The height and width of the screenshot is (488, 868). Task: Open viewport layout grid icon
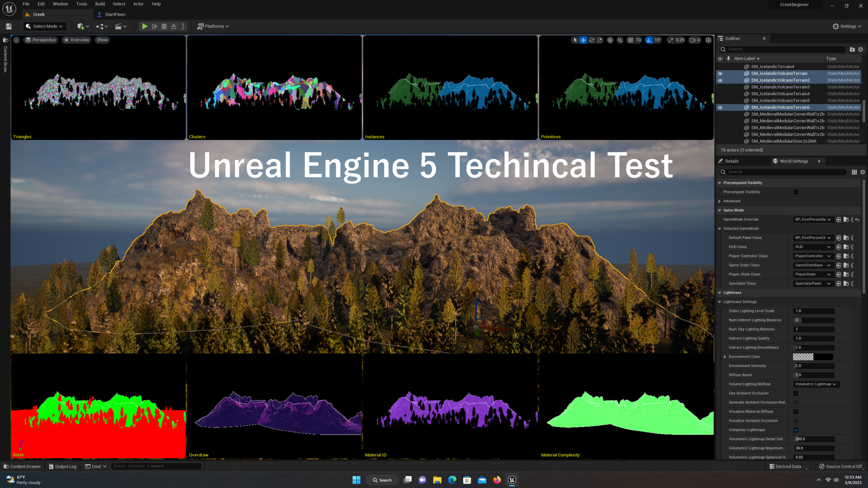708,40
